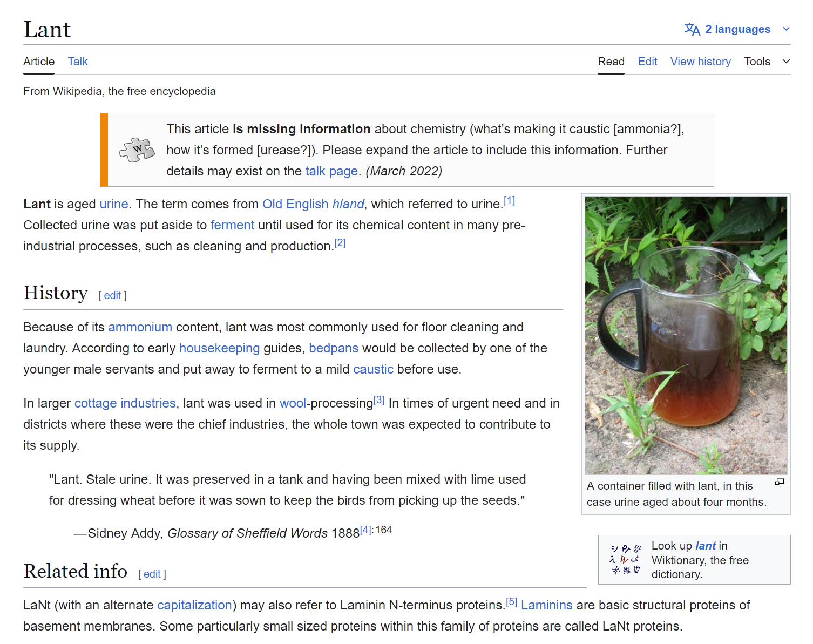Click 'From Wikipedia, the free encyclopedia' text
The width and height of the screenshot is (813, 644).
pyautogui.click(x=119, y=91)
